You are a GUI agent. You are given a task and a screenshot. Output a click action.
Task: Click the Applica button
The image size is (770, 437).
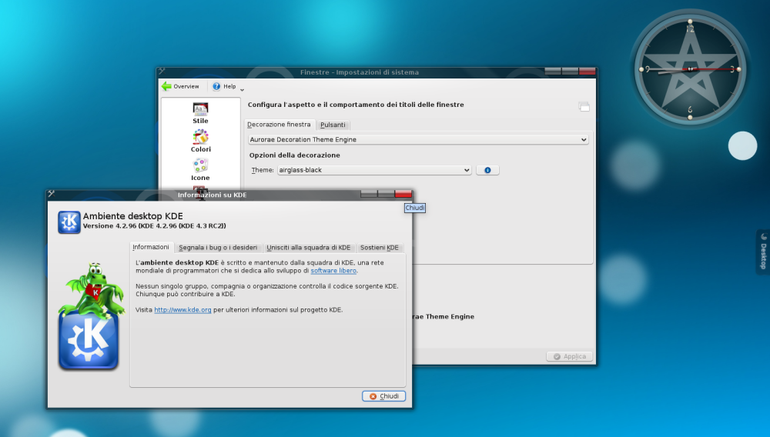coord(570,356)
